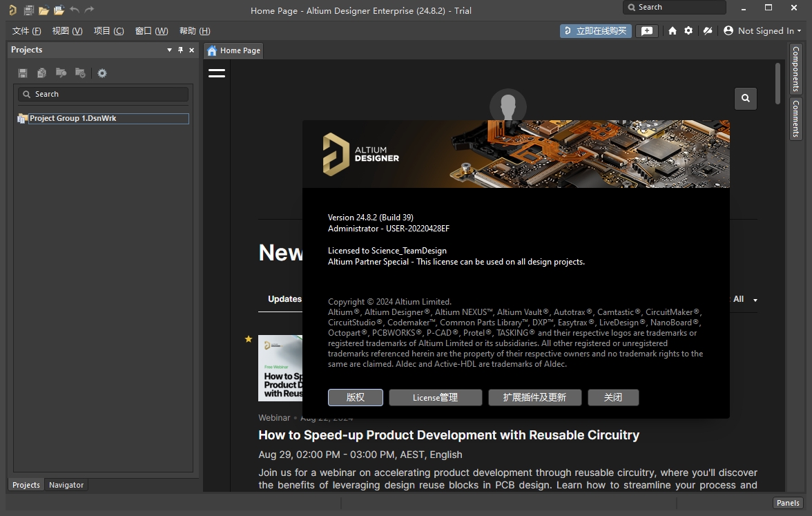Screen dimensions: 812x516
Task: Click the crossed-out cloud connection status icon
Action: [707, 31]
